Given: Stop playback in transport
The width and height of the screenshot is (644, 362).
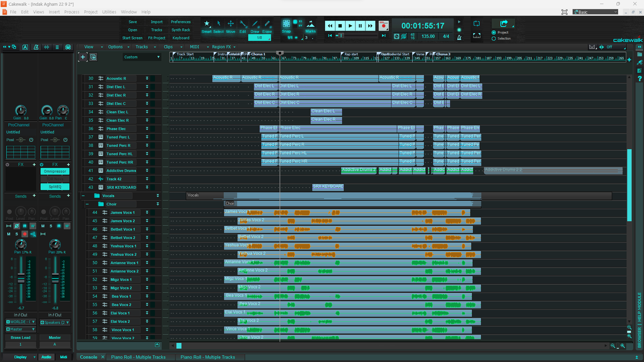Looking at the screenshot, I should [x=340, y=25].
